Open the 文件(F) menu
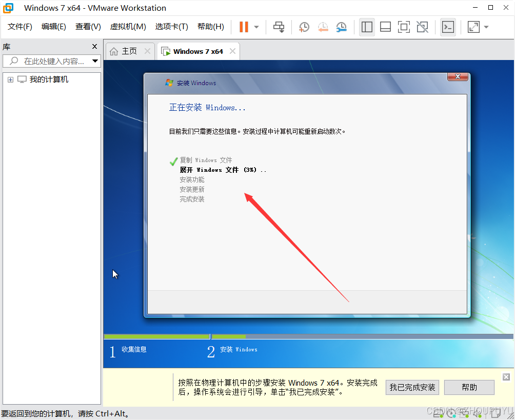This screenshot has height=420, width=515. pyautogui.click(x=19, y=27)
